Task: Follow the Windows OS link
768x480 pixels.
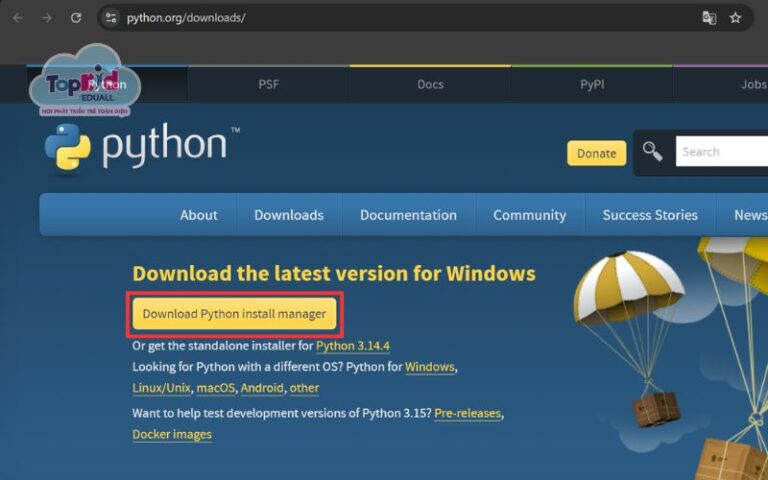Action: [430, 367]
